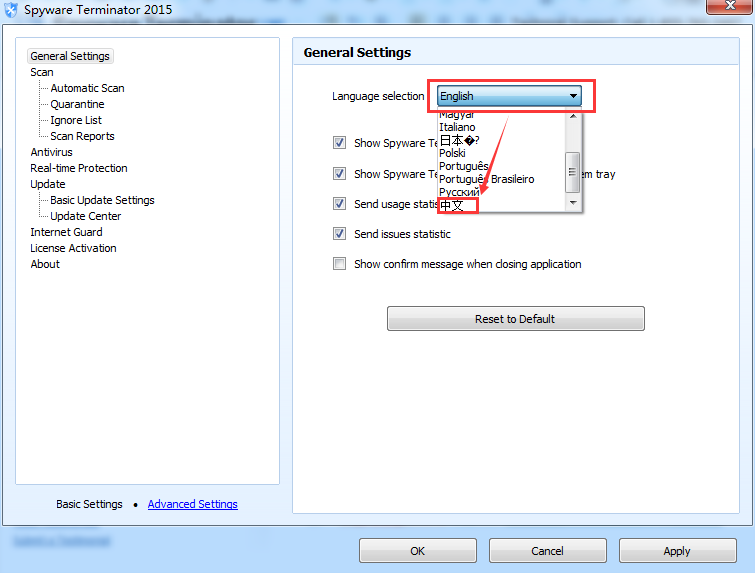Pick Italiano from the language dropdown list

click(458, 127)
